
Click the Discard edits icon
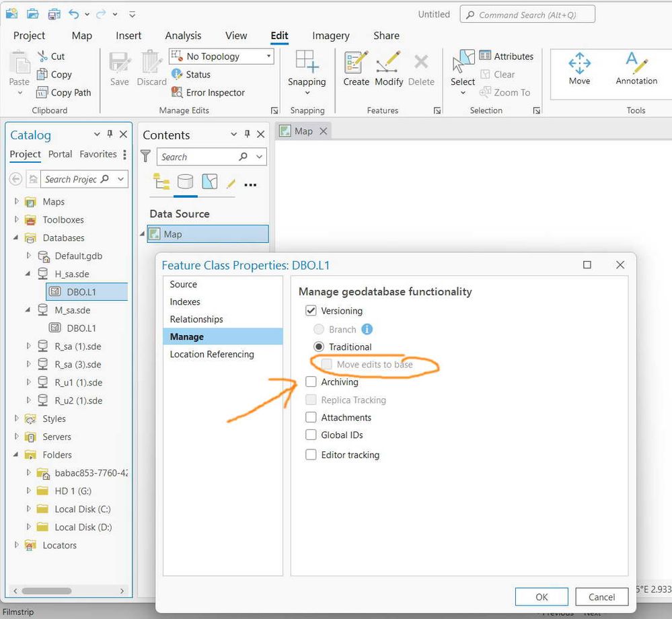[151, 63]
